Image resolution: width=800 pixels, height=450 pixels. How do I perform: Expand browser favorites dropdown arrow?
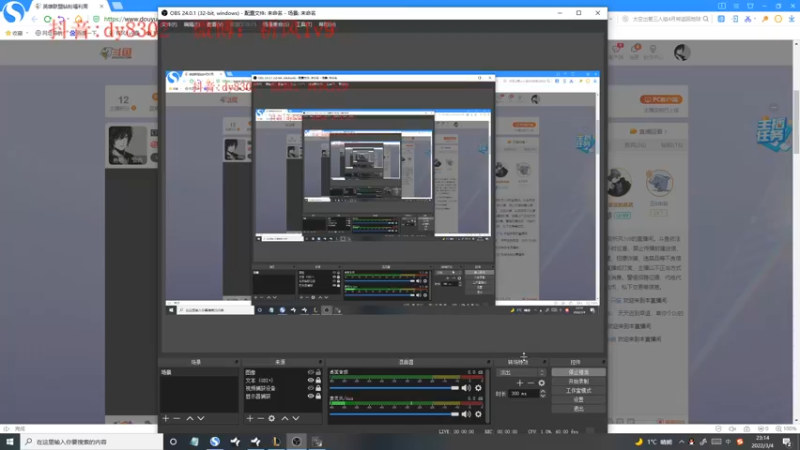click(26, 33)
